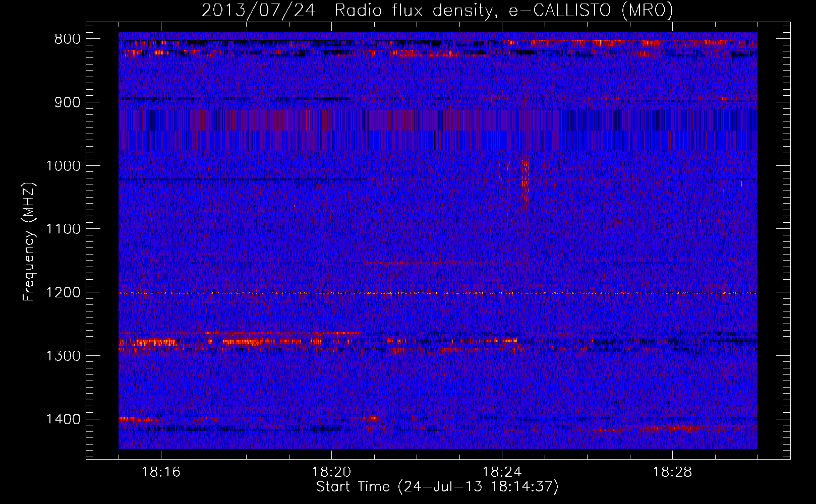Click the 1000 frequency tick label
The height and width of the screenshot is (504, 816).
click(63, 166)
